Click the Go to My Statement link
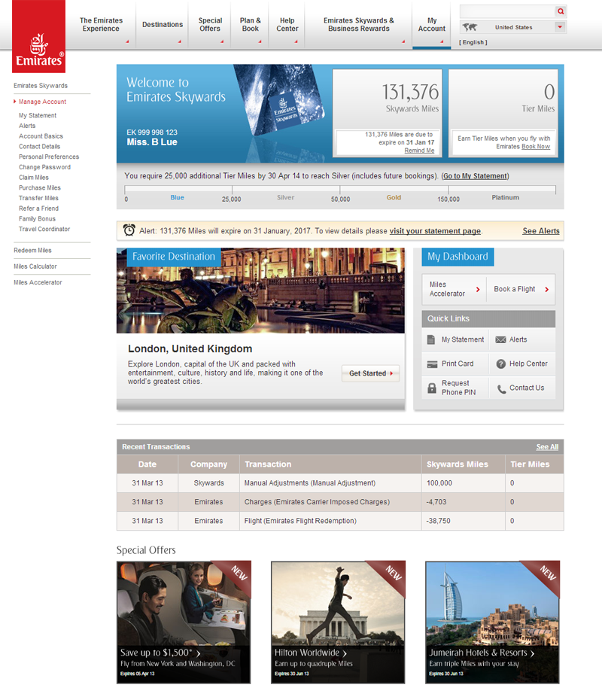Screen dimensions: 602x700 tap(475, 176)
